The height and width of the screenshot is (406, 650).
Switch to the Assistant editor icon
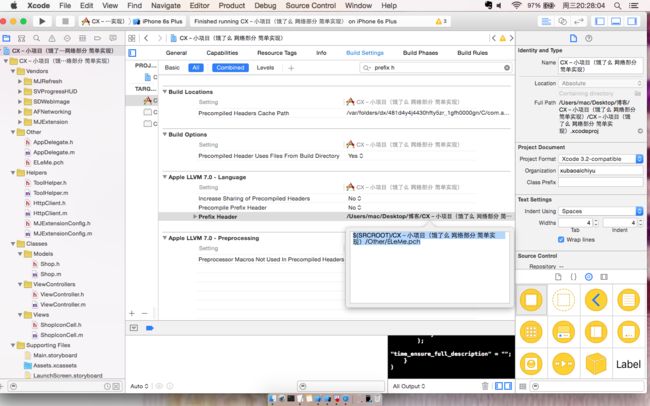point(562,21)
